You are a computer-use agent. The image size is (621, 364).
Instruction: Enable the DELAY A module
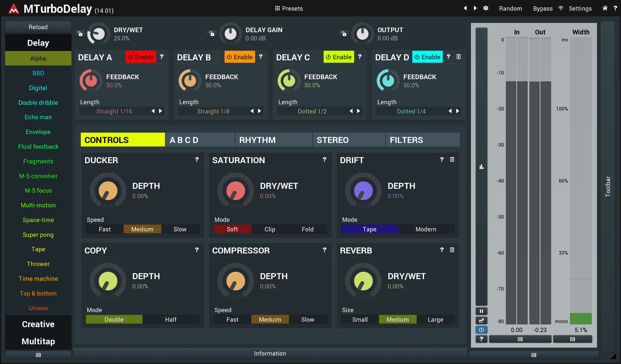coord(140,57)
